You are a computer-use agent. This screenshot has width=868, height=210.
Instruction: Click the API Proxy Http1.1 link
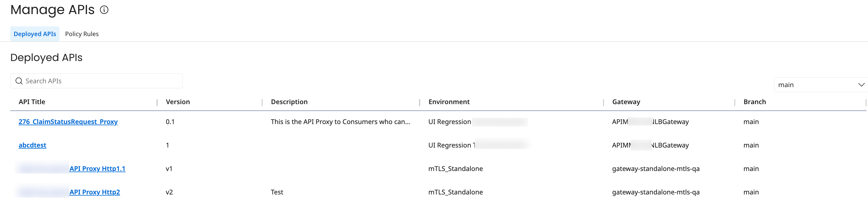coord(97,169)
